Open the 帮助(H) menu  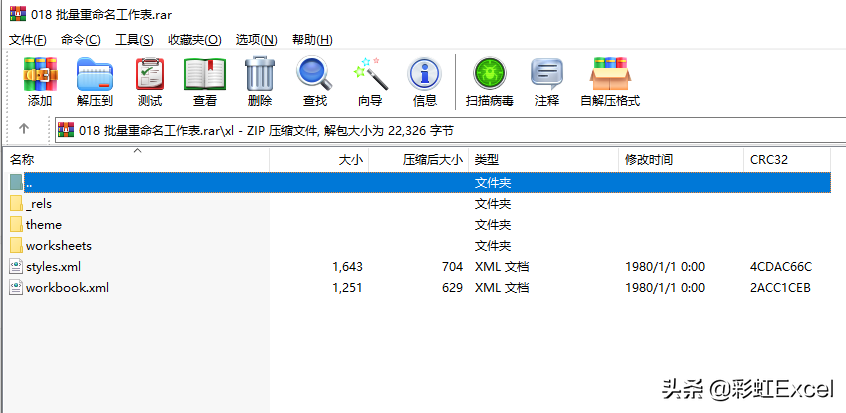click(x=312, y=40)
